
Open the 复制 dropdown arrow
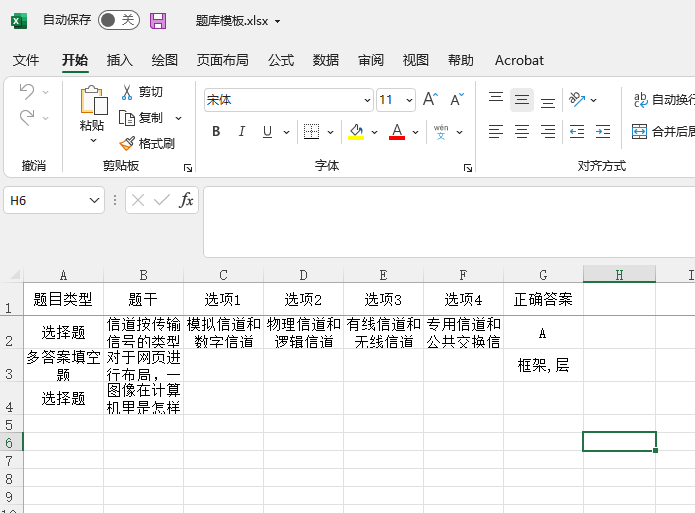(178, 118)
